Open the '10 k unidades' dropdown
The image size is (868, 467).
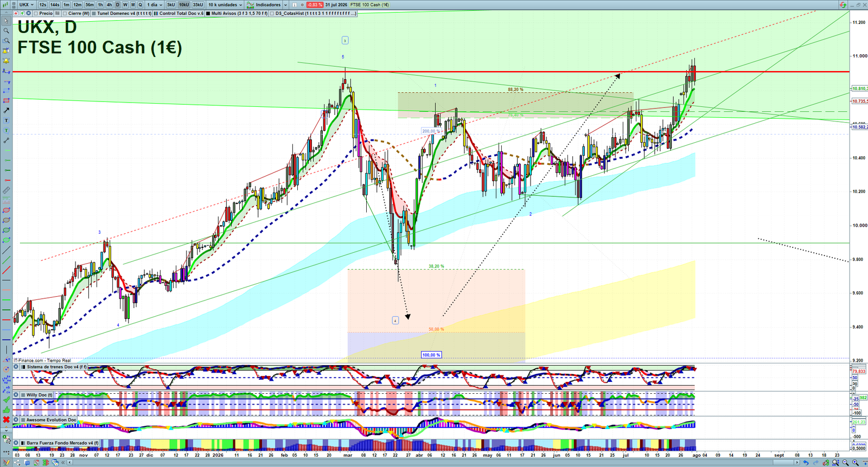tap(225, 5)
